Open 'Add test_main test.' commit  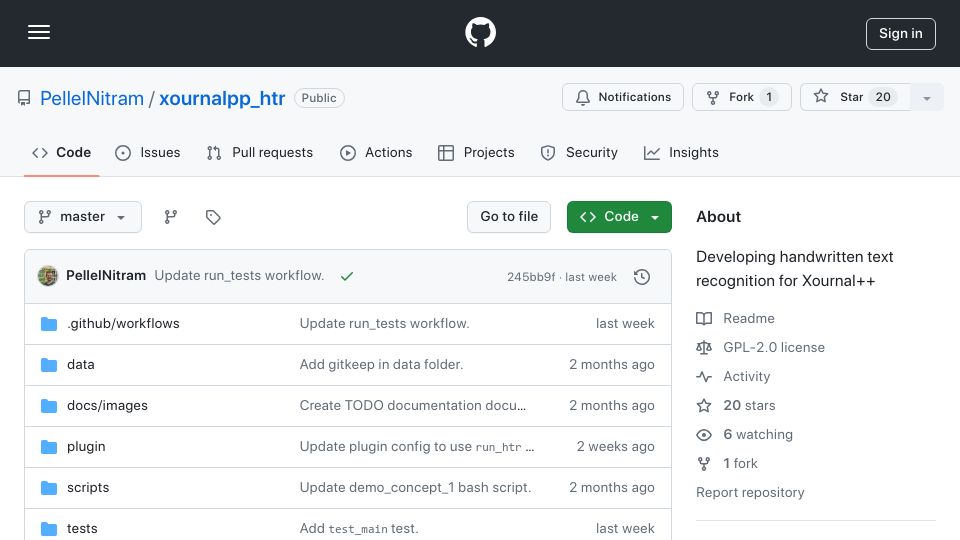[359, 528]
